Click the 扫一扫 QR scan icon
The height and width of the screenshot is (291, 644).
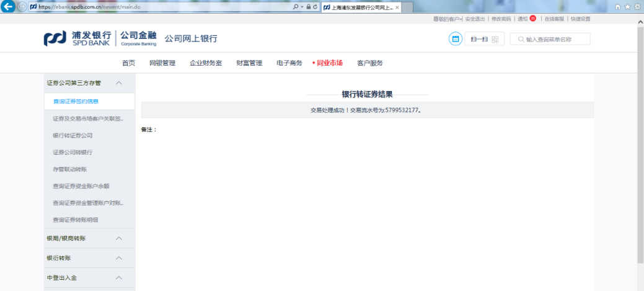(x=484, y=39)
